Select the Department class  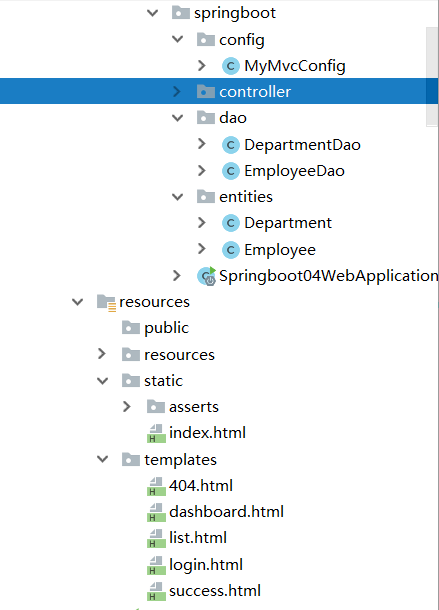pyautogui.click(x=288, y=223)
